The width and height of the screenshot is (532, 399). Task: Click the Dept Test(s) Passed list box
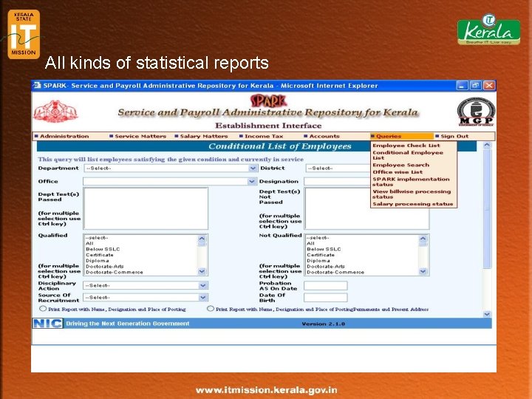pos(146,208)
